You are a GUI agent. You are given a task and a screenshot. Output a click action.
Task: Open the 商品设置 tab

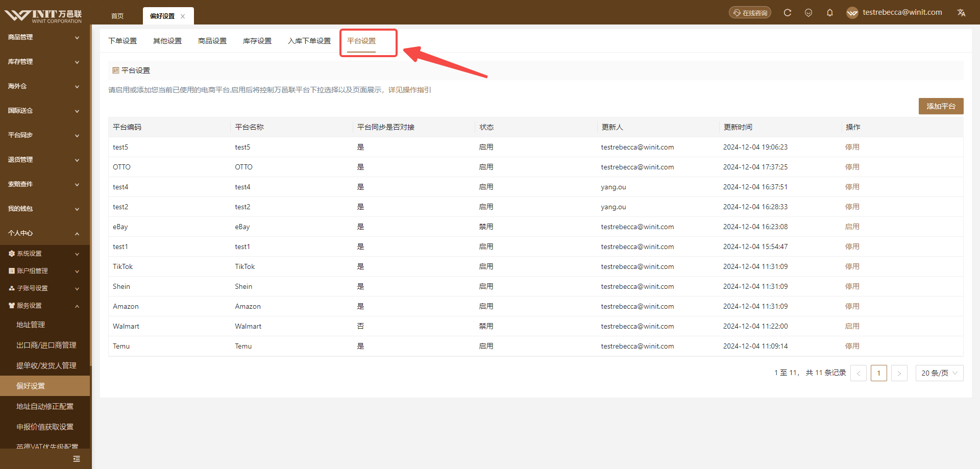[x=212, y=41]
